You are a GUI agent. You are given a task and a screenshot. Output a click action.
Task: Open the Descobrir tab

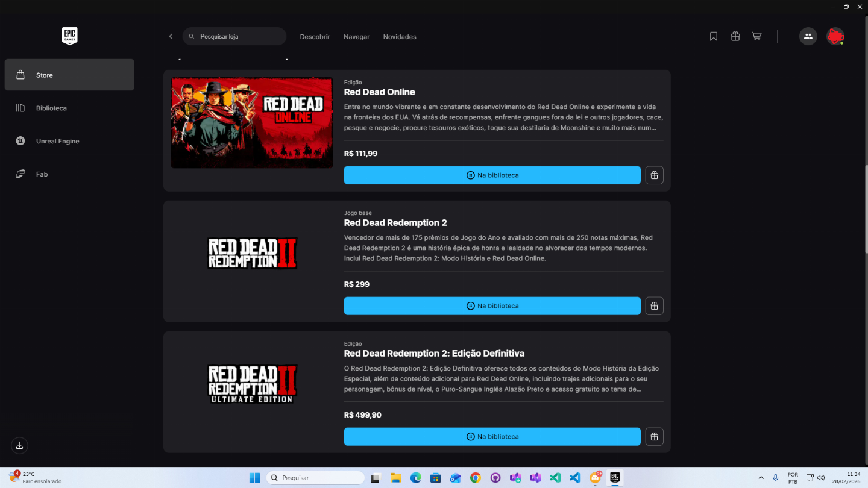315,37
